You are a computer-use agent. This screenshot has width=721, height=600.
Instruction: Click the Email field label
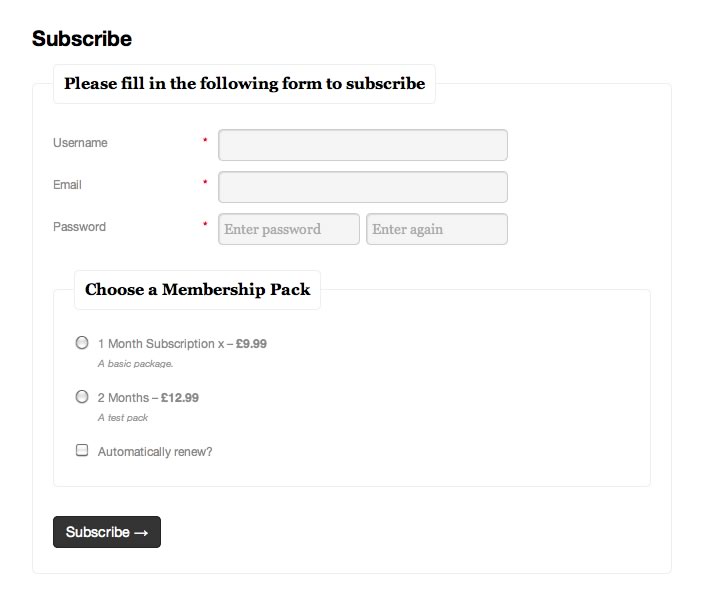tap(67, 185)
